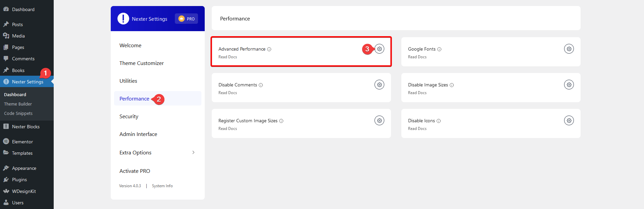Screen dimensions: 644x209
Task: Click the Disable Icons card title
Action: tap(422, 121)
